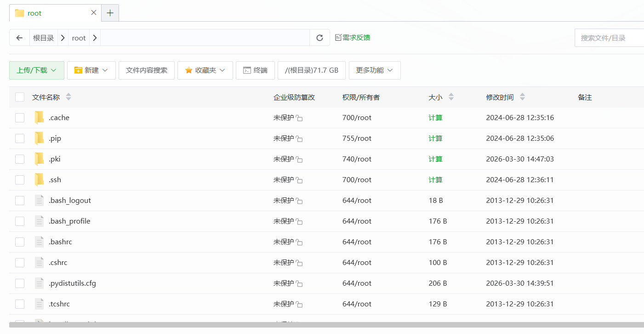Close the root tab

tap(94, 13)
